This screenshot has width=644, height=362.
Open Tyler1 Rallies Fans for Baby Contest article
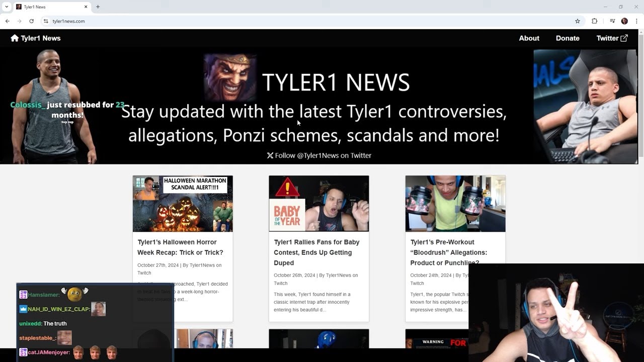click(316, 252)
